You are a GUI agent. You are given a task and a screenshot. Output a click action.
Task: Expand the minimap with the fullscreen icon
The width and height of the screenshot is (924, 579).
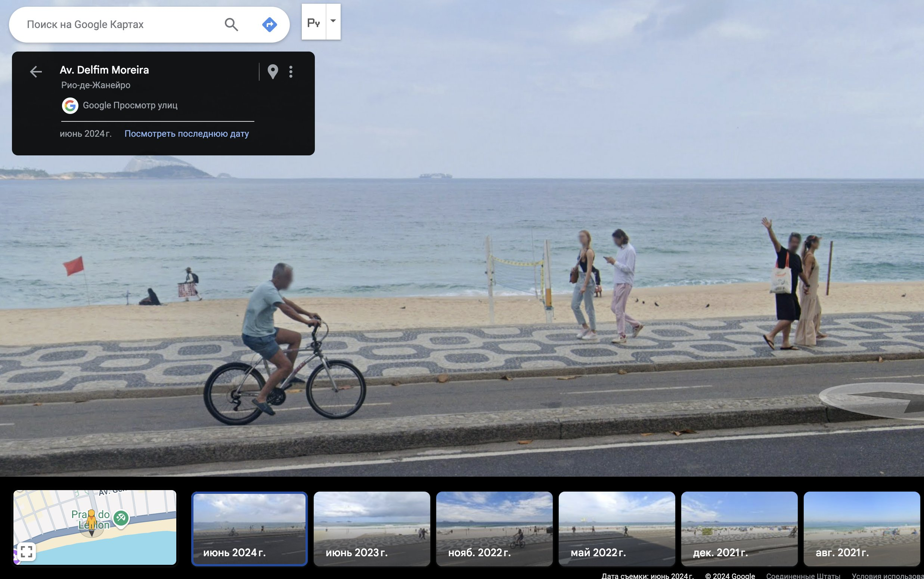coord(26,551)
